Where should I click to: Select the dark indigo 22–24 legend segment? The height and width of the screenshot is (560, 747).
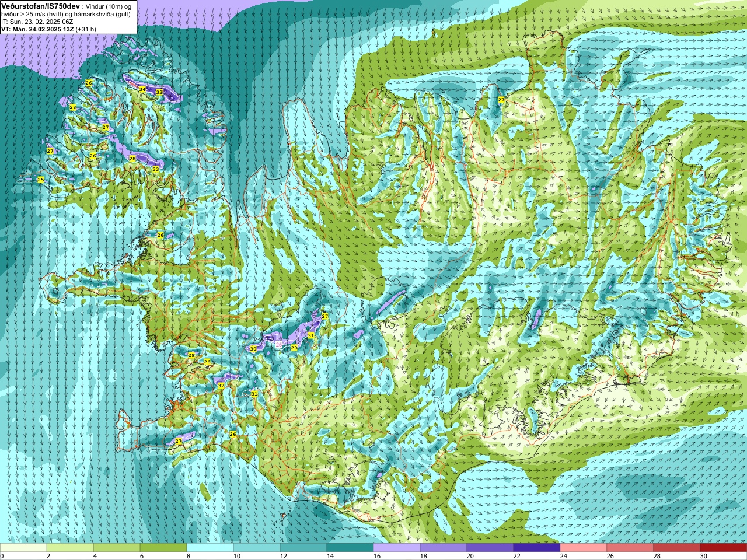[x=537, y=548]
